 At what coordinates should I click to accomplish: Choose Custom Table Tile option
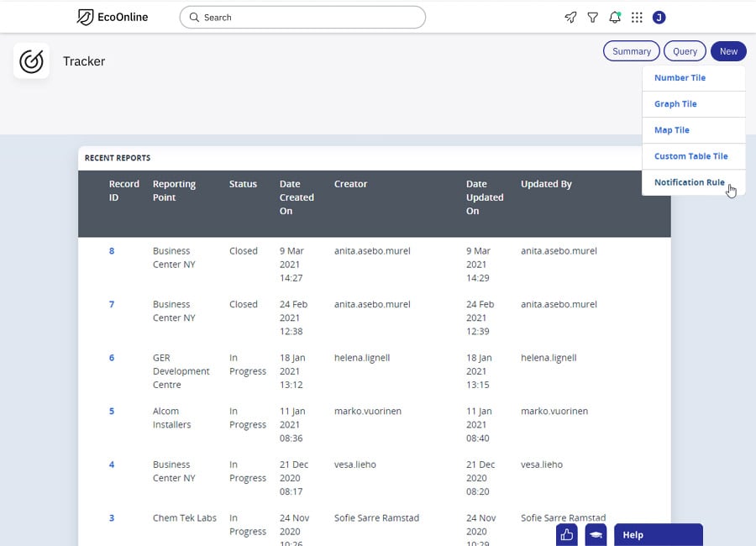pos(690,156)
